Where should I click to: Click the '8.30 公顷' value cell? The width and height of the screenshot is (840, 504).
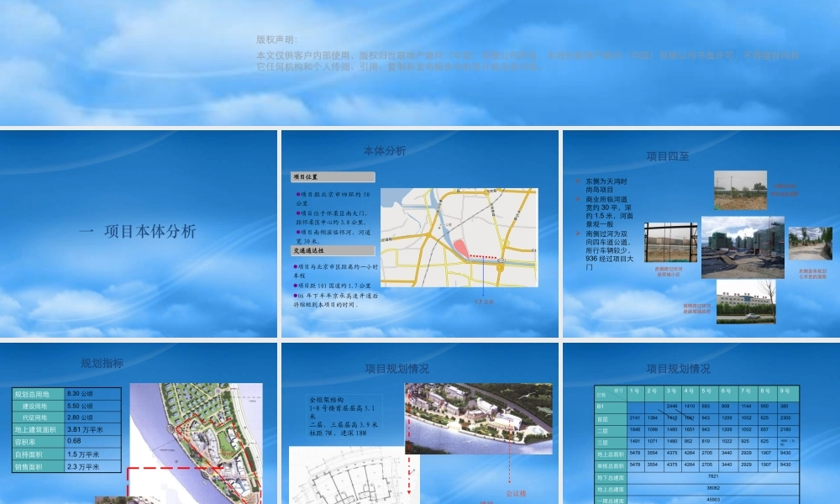click(x=92, y=394)
